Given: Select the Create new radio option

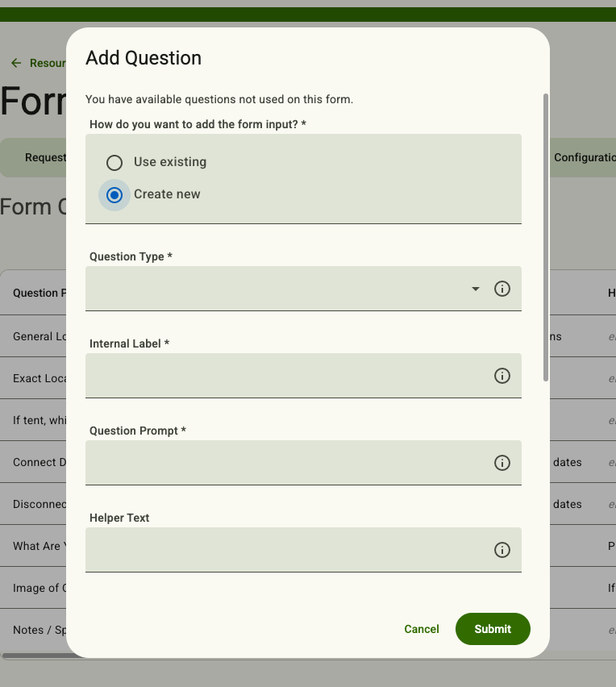Looking at the screenshot, I should pos(114,195).
